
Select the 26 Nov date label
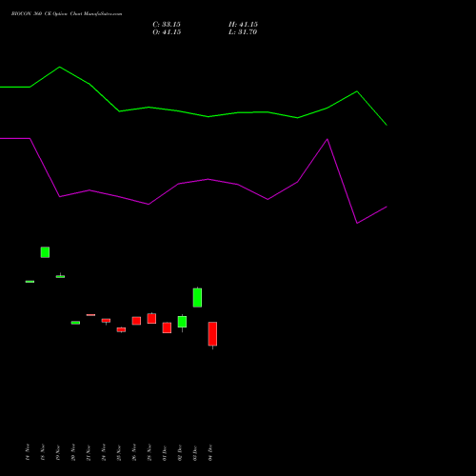click(134, 452)
